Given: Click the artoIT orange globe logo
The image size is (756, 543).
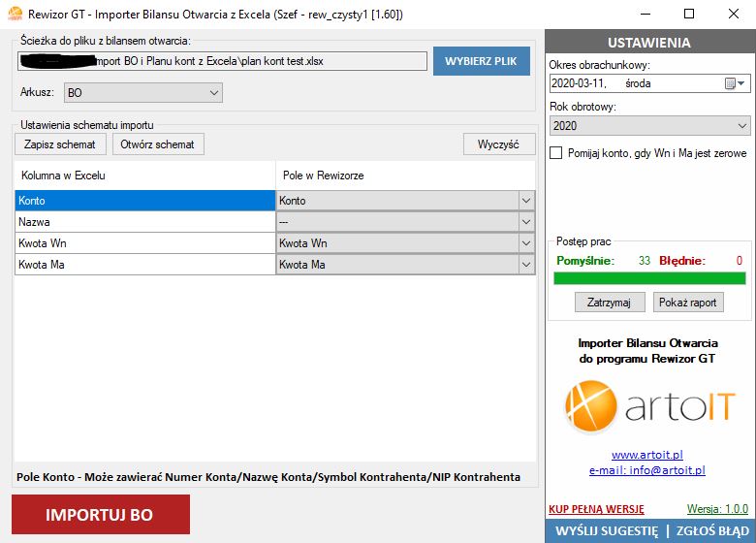Looking at the screenshot, I should [x=592, y=407].
